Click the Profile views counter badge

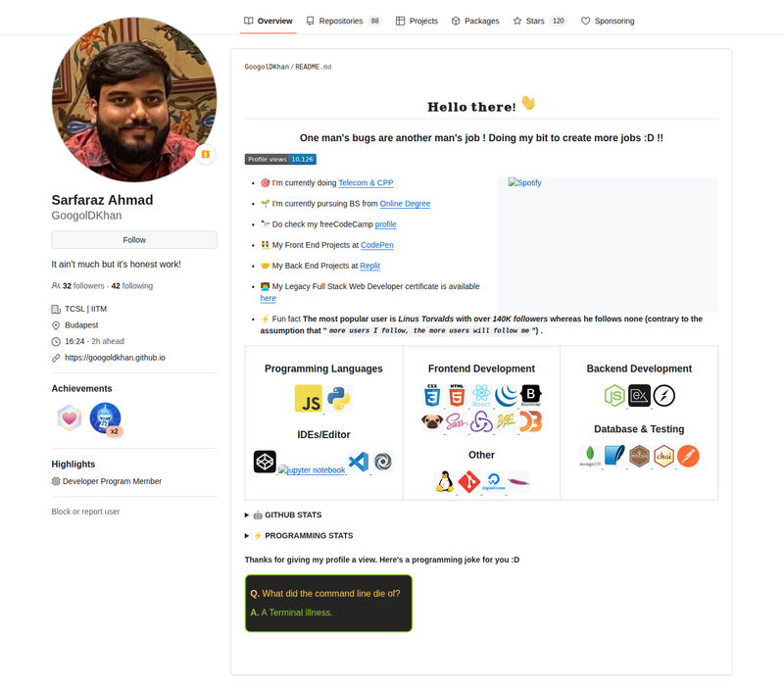pos(280,159)
